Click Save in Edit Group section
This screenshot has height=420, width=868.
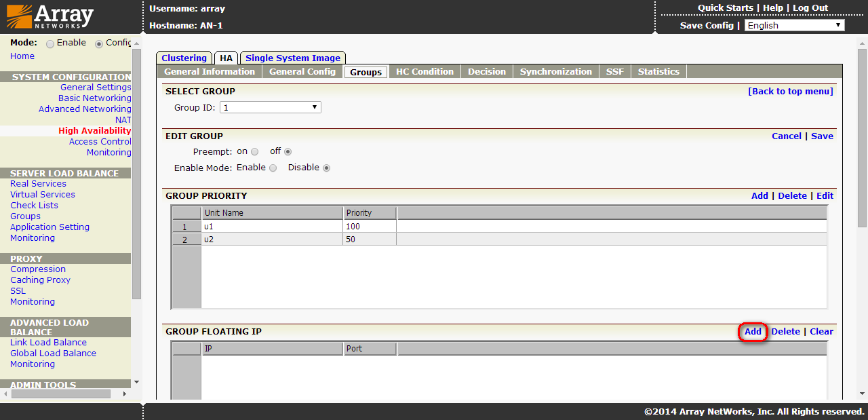coord(822,136)
